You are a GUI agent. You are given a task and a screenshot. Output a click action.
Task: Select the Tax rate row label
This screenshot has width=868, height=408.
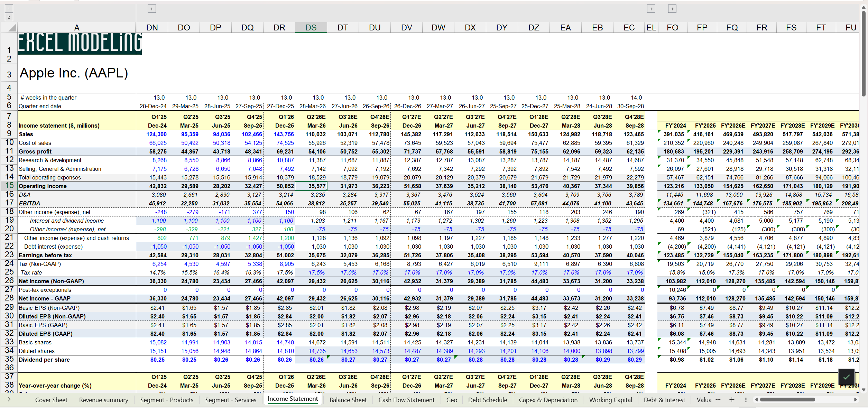point(31,272)
